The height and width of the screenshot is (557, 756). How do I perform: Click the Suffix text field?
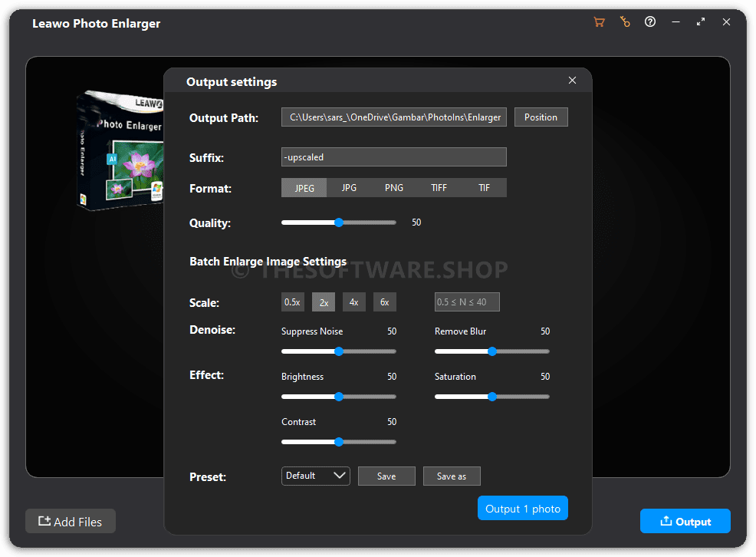[x=393, y=157]
